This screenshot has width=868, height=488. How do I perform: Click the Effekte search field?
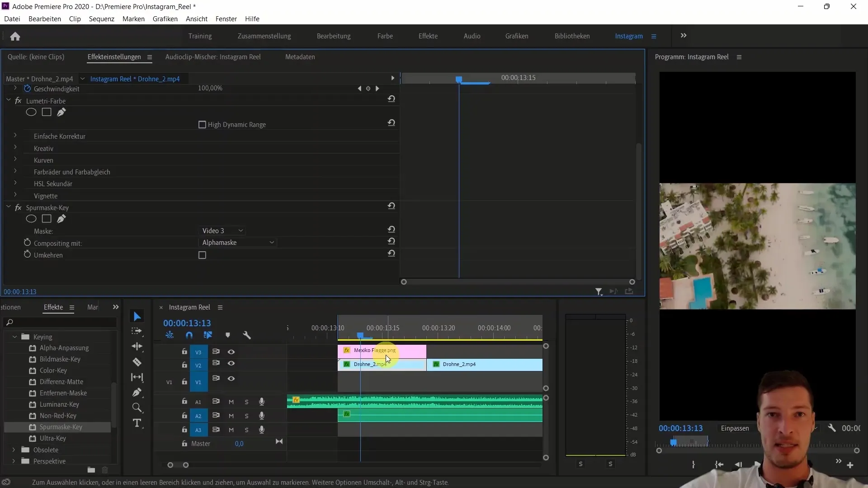[60, 322]
